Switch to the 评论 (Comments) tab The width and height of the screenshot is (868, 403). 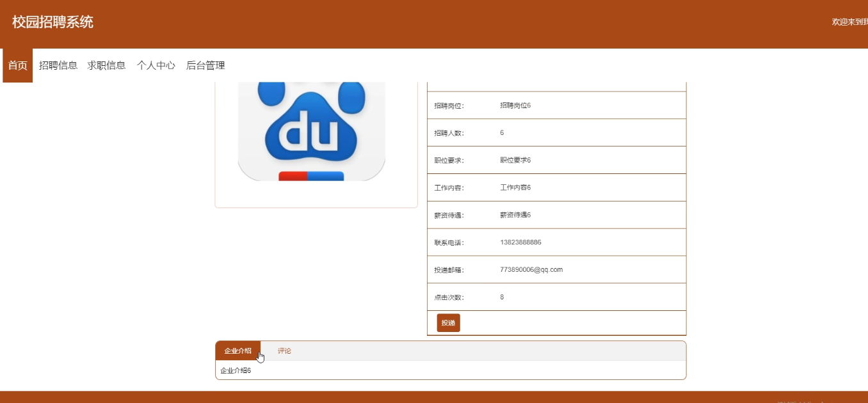tap(284, 351)
